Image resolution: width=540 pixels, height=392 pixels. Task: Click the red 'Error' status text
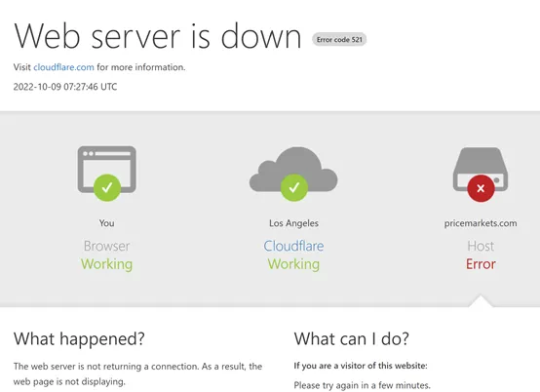(481, 264)
